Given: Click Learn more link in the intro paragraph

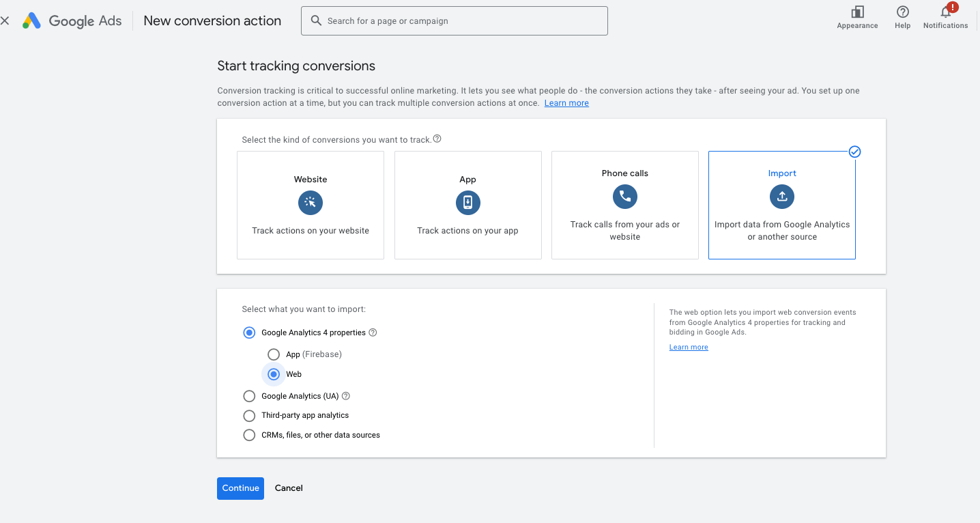Looking at the screenshot, I should click(x=566, y=103).
